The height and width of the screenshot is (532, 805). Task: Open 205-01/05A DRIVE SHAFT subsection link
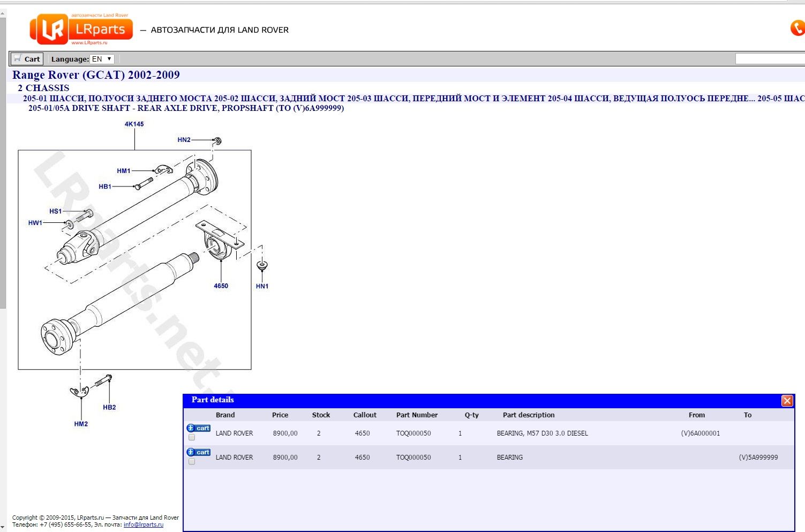[186, 108]
